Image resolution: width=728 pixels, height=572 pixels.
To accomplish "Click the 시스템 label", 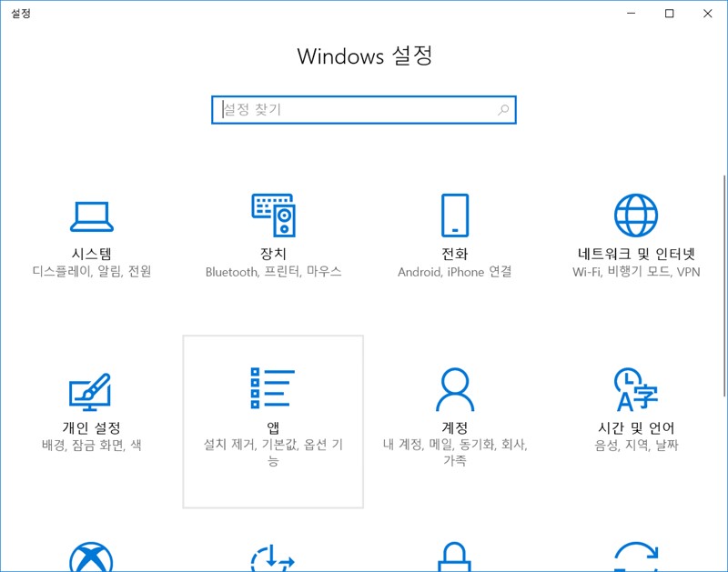I will (92, 254).
